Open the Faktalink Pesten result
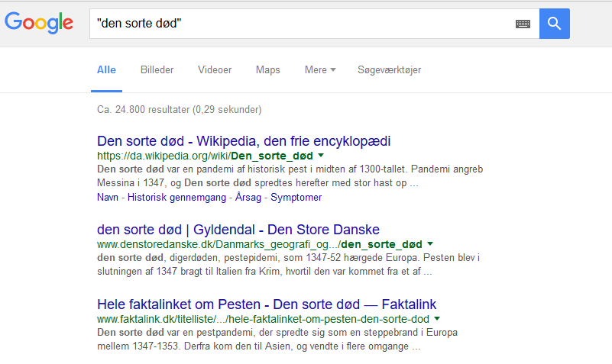 tap(267, 304)
